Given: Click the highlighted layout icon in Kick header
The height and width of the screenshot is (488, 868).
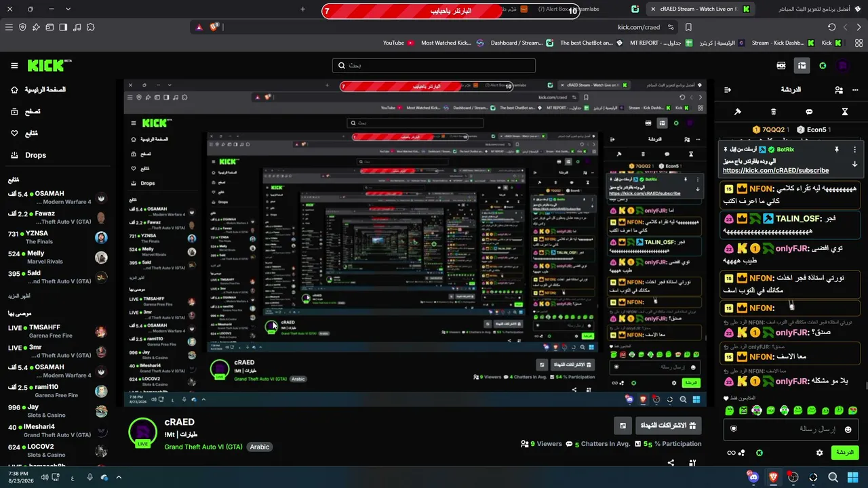Looking at the screenshot, I should [802, 66].
